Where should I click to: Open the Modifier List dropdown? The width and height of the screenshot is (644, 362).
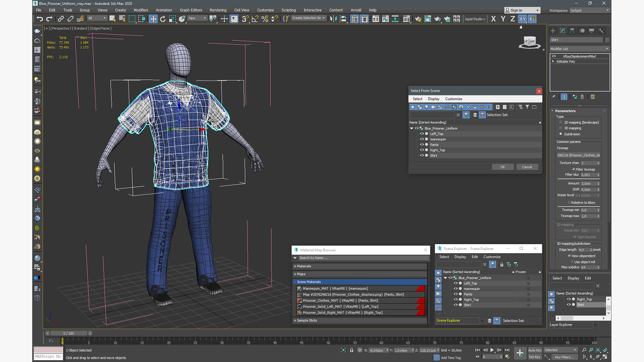tap(579, 49)
